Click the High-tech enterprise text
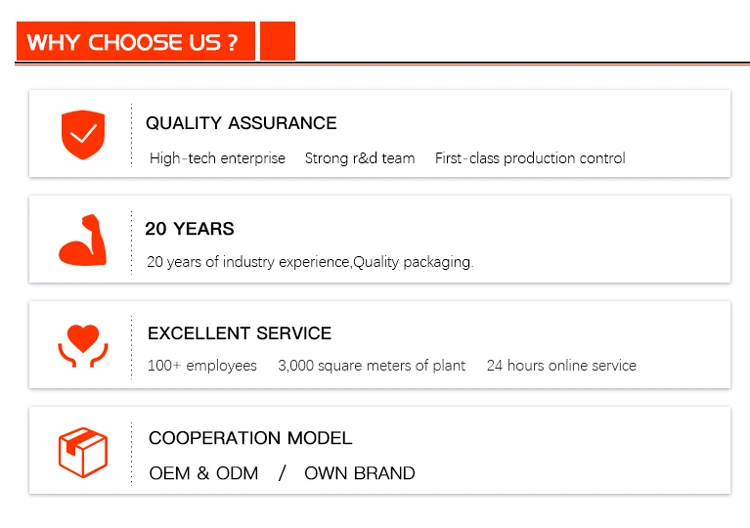Image resolution: width=750 pixels, height=528 pixels. click(x=217, y=158)
